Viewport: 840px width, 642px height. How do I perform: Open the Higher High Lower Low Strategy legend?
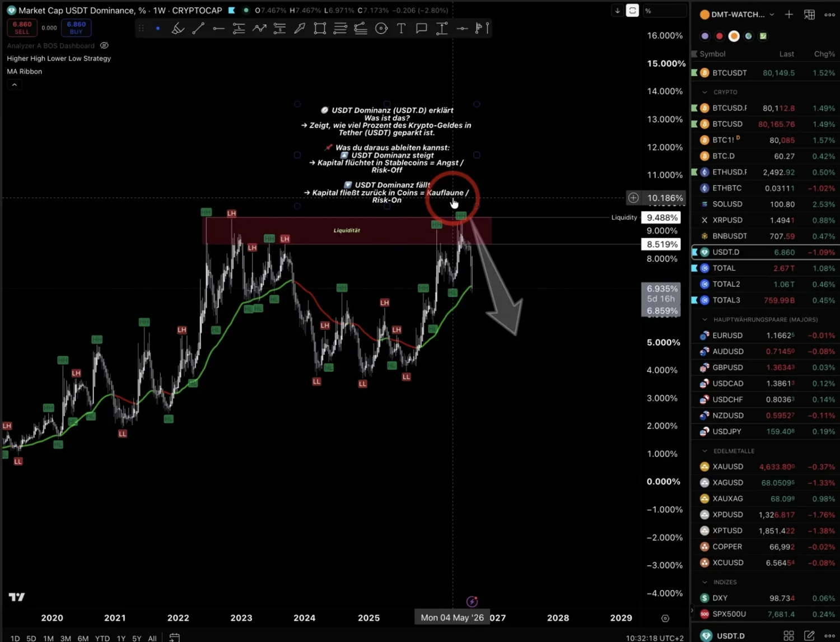point(59,58)
